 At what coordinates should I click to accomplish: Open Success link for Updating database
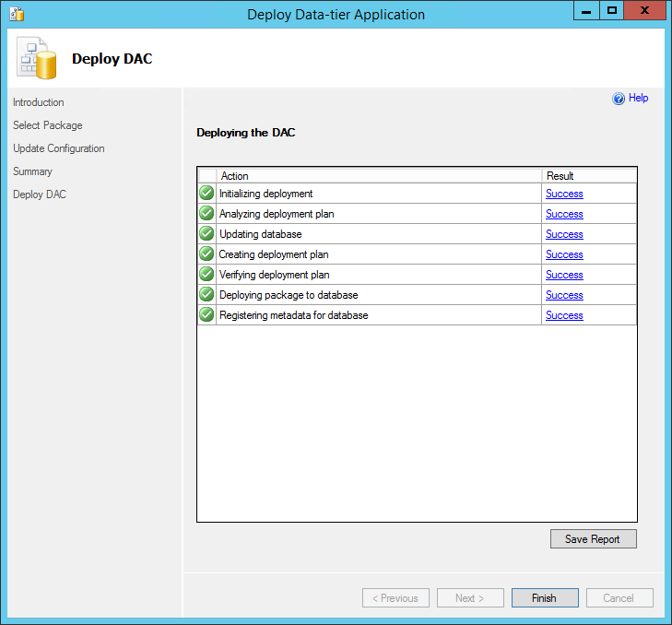[x=564, y=234]
